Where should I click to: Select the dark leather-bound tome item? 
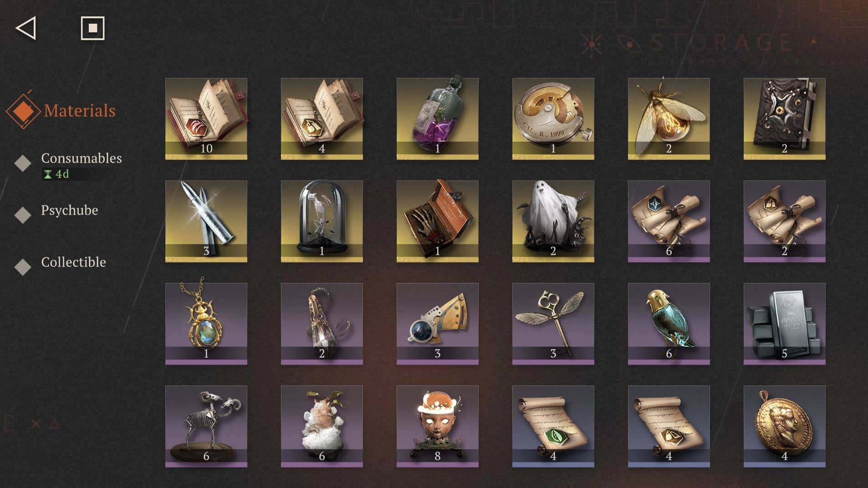pyautogui.click(x=784, y=118)
